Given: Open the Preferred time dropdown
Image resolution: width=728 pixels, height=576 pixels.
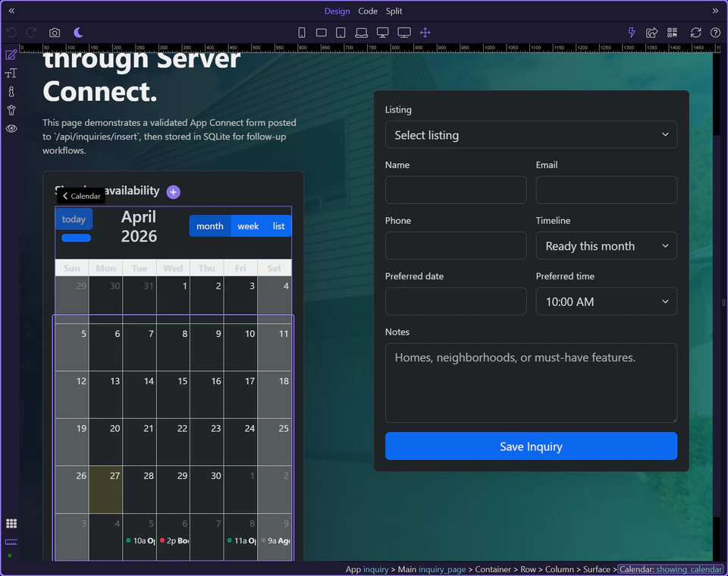Looking at the screenshot, I should pos(606,301).
